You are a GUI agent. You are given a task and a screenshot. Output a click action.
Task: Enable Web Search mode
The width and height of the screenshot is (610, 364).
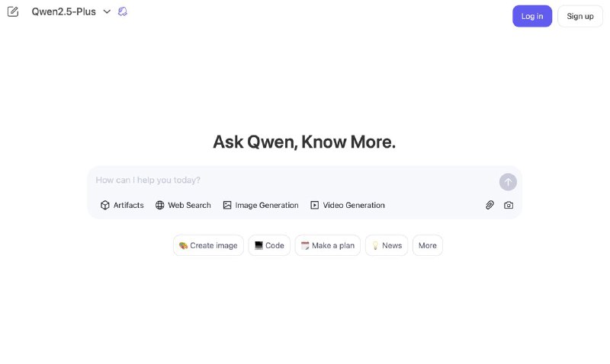tap(183, 205)
